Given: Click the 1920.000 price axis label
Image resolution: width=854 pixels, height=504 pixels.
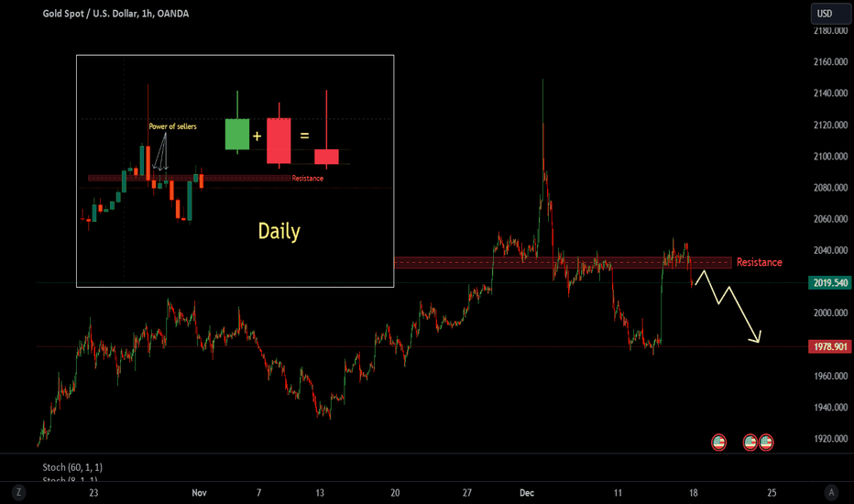Looking at the screenshot, I should [830, 439].
